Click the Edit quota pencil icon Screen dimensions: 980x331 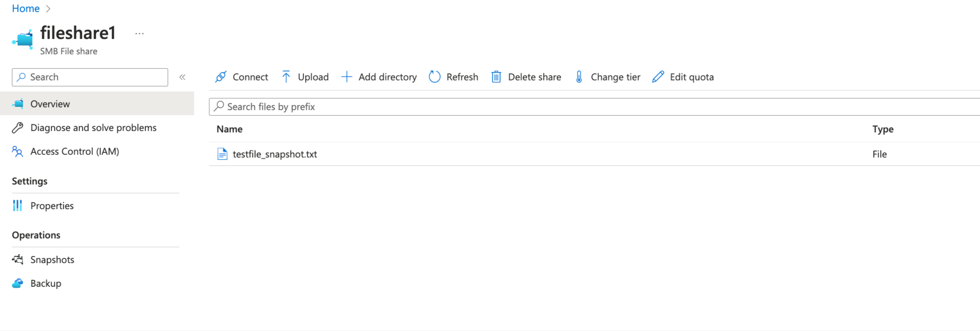[658, 77]
